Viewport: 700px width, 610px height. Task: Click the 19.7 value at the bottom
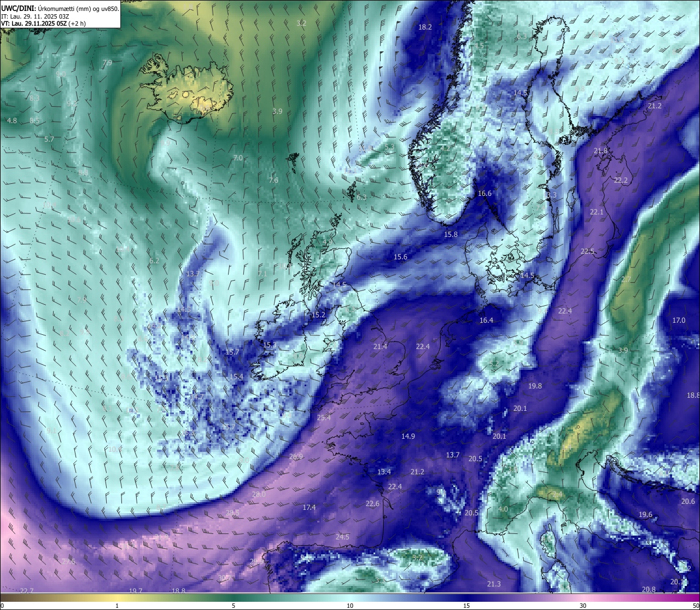[x=136, y=591]
